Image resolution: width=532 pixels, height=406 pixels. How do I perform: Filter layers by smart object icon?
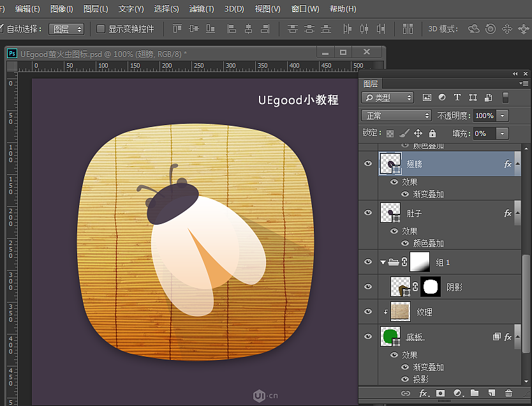489,98
